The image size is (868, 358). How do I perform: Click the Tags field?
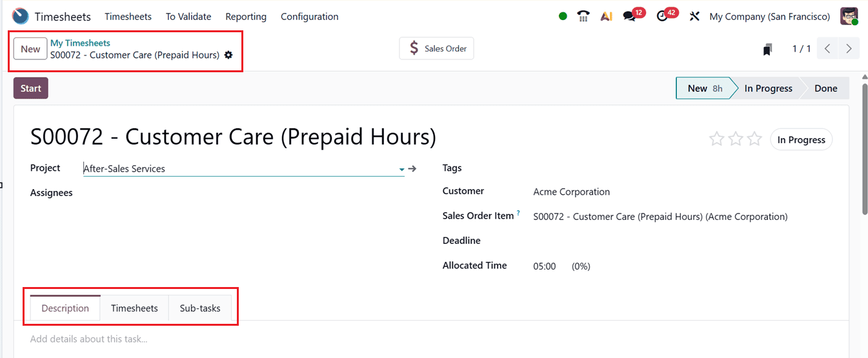click(683, 168)
